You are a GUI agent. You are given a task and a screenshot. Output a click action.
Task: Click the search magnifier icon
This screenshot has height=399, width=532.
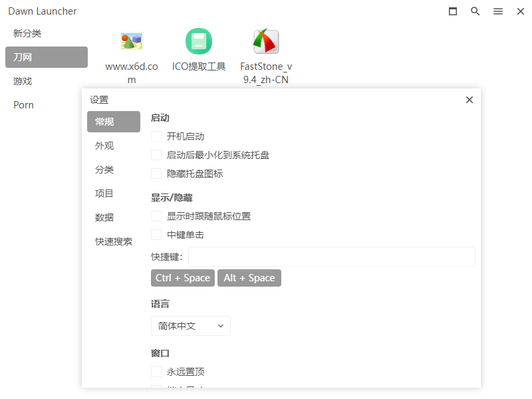click(475, 11)
